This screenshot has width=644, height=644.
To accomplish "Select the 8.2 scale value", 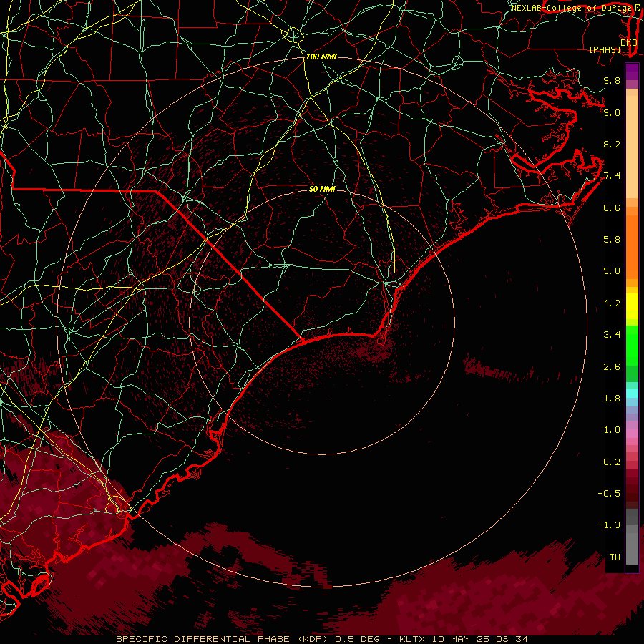I will (x=612, y=144).
